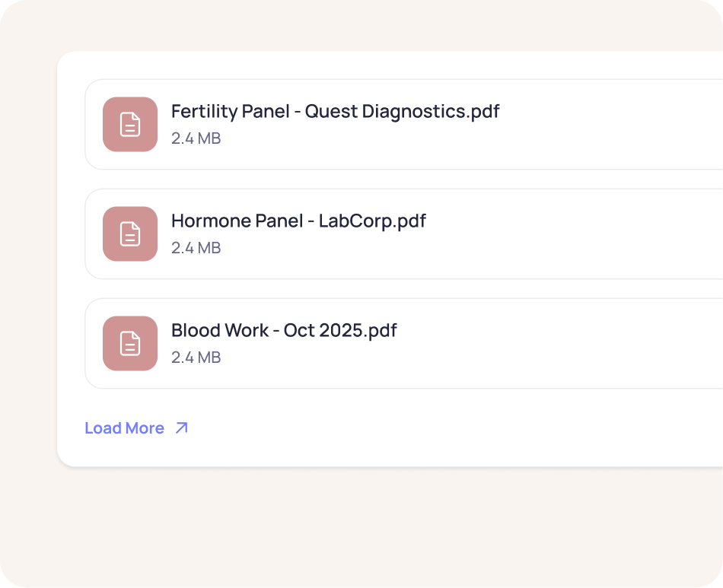Screen dimensions: 723x588
Task: Open Hormone Panel - LabCorp.pdf file
Action: (x=298, y=221)
